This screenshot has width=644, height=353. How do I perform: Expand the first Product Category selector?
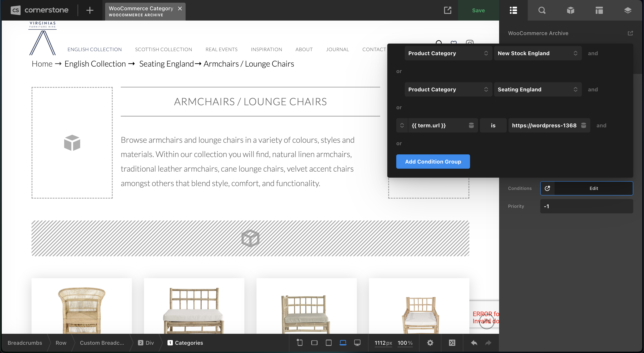[x=448, y=53]
